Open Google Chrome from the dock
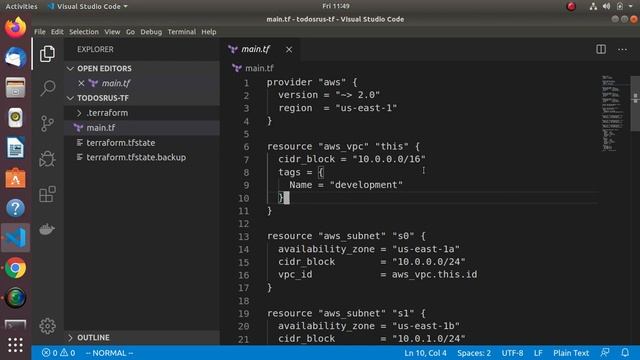 16,268
